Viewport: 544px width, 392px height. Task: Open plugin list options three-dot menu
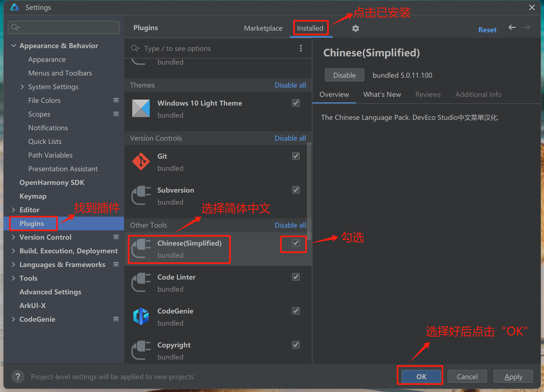click(x=301, y=48)
